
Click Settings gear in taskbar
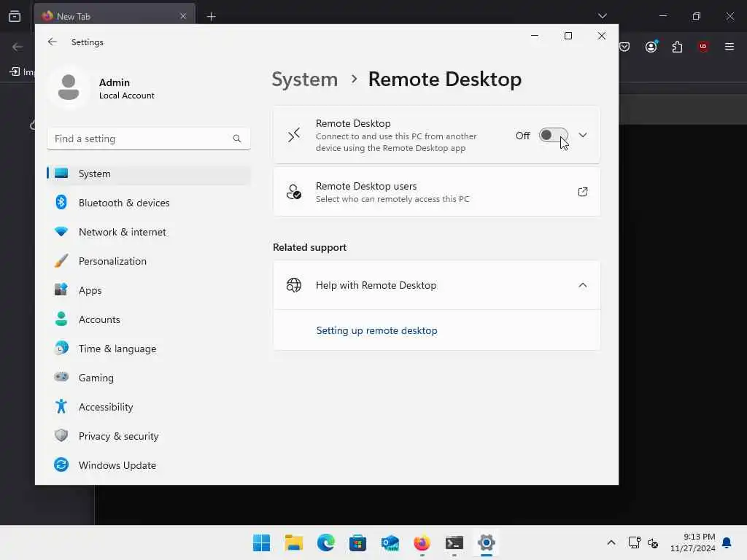point(487,542)
